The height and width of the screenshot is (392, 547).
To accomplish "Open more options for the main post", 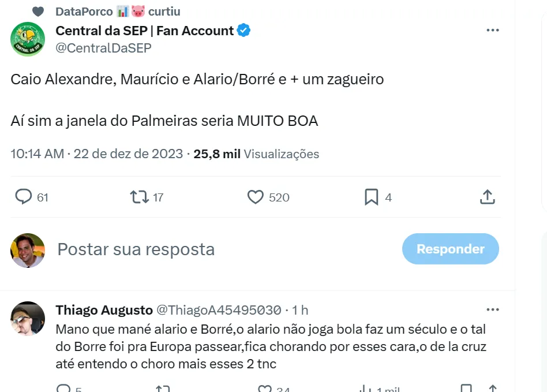I will pyautogui.click(x=492, y=31).
